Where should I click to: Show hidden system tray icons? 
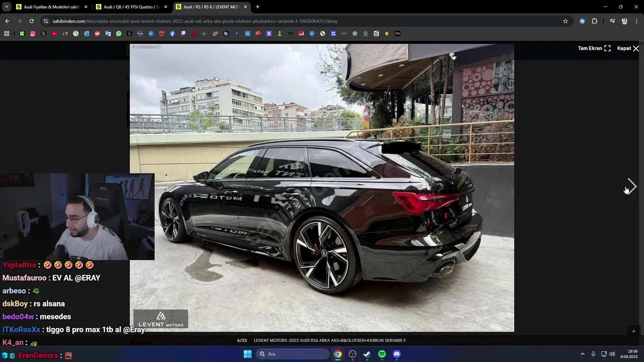(x=583, y=354)
